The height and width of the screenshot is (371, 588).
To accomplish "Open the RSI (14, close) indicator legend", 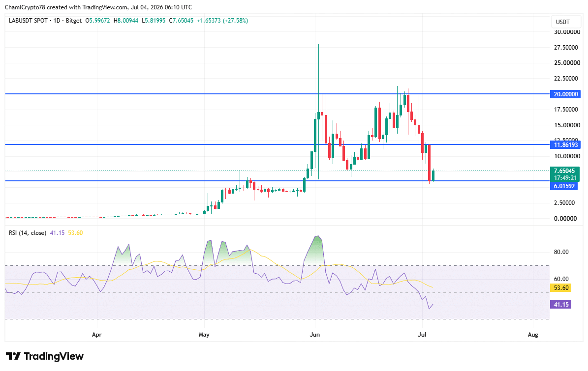I will (x=28, y=233).
